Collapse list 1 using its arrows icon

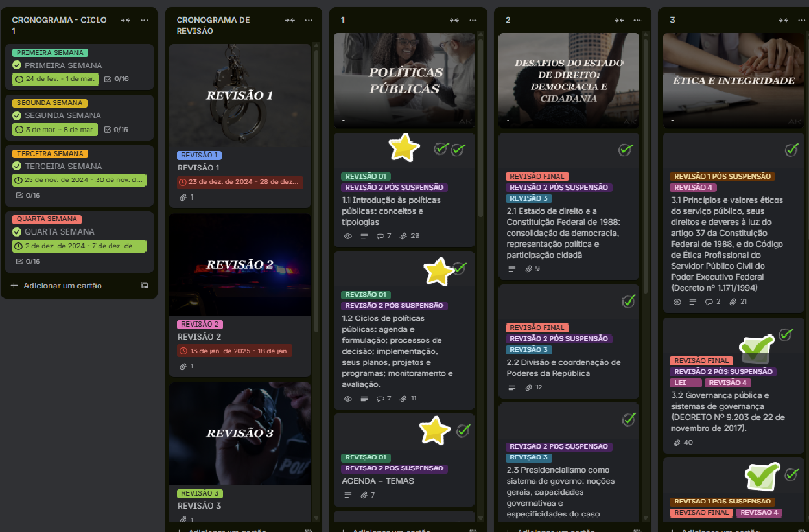point(455,20)
